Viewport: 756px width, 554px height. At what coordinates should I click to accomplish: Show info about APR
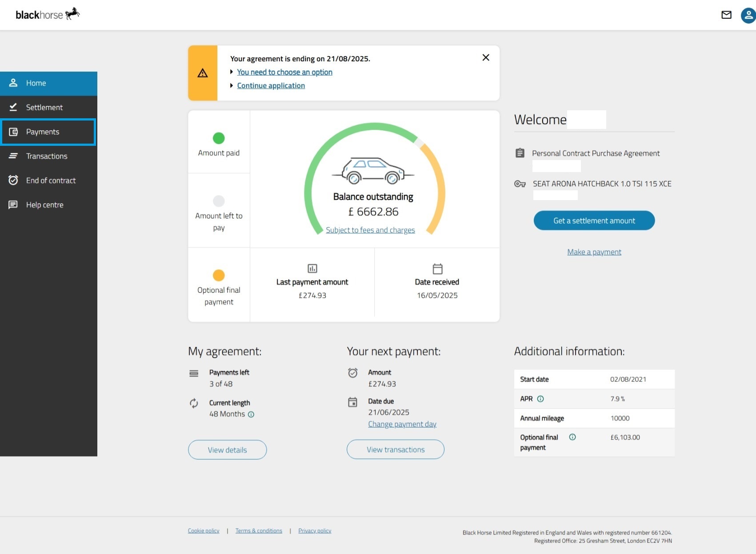pos(540,399)
